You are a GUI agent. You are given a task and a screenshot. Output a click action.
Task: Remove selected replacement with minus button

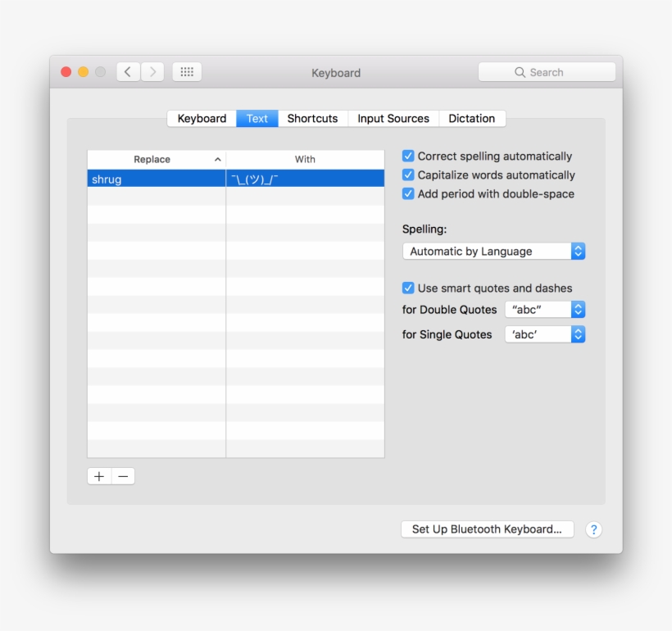pos(123,475)
